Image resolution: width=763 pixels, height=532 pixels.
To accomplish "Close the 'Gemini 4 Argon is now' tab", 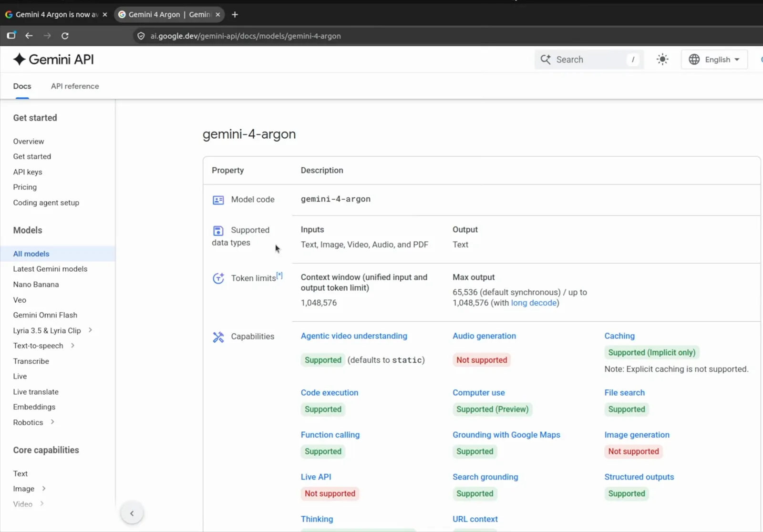I will click(x=105, y=14).
